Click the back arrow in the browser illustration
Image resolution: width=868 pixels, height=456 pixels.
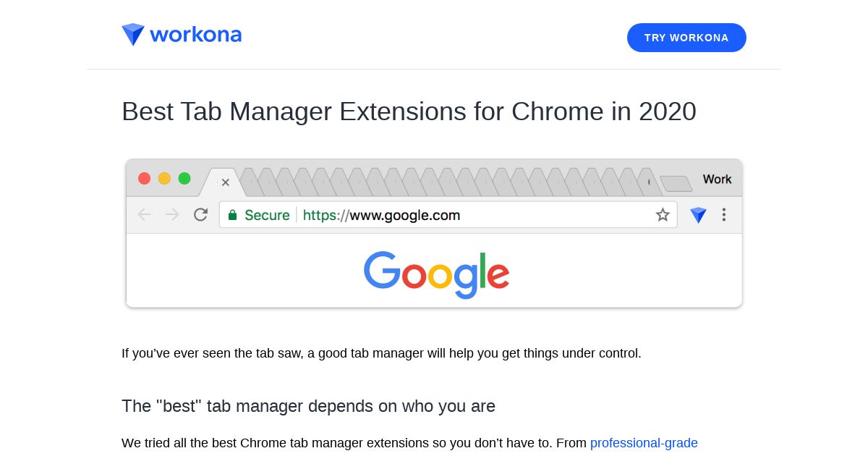(x=145, y=214)
